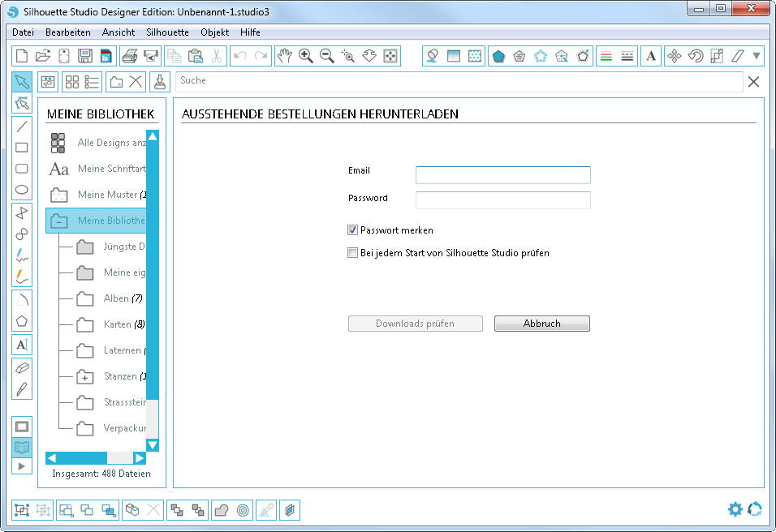Screen dimensions: 776x532
Task: Select the Eraser tool in left toolbar
Action: pos(22,367)
